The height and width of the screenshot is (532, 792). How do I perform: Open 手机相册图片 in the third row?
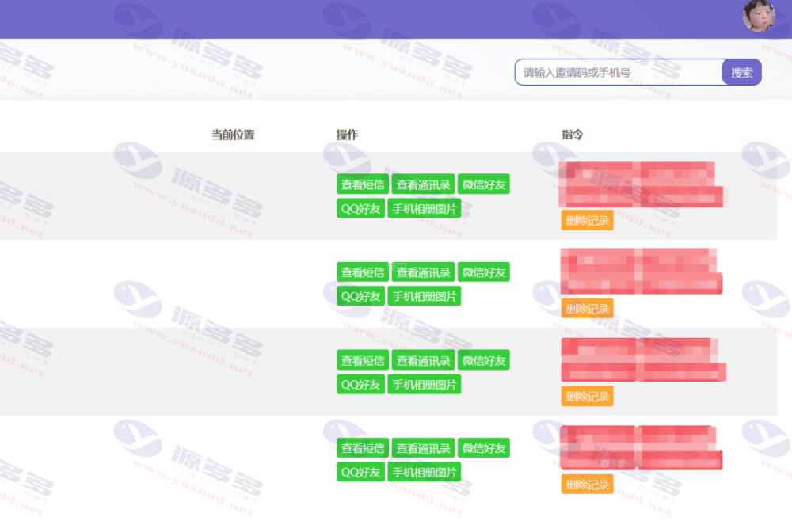[x=424, y=385]
